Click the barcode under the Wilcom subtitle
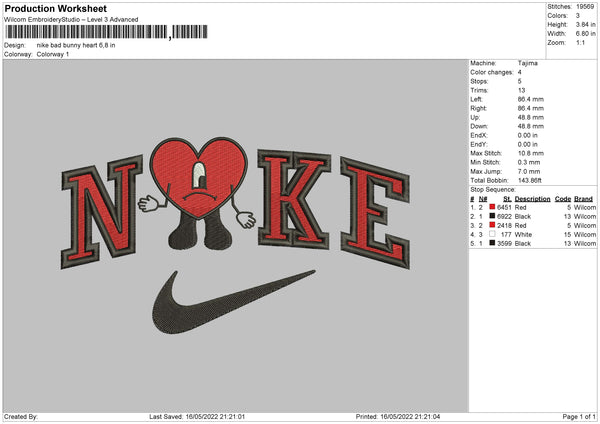This screenshot has height=424, width=600. (x=106, y=32)
